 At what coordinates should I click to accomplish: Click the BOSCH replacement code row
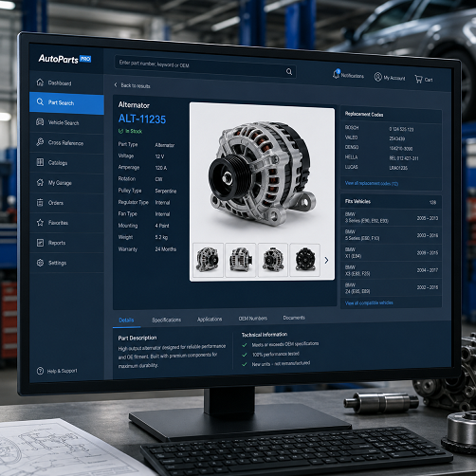tap(391, 128)
